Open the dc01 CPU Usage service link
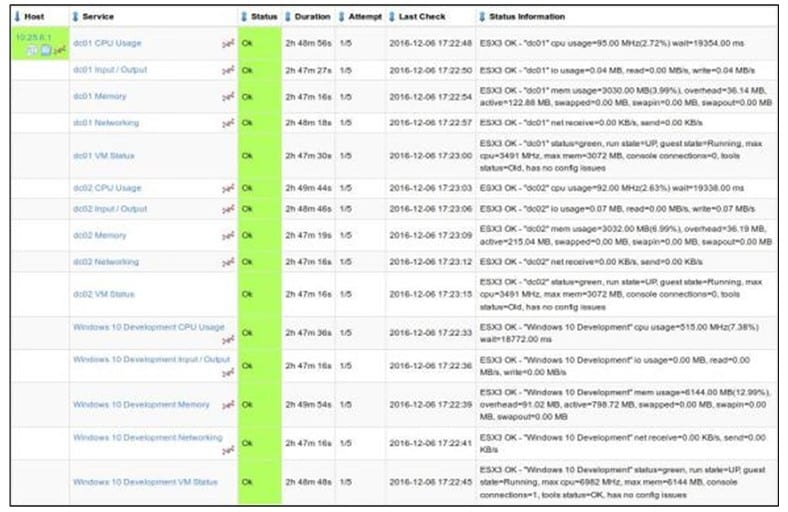The image size is (788, 512). coord(107,43)
